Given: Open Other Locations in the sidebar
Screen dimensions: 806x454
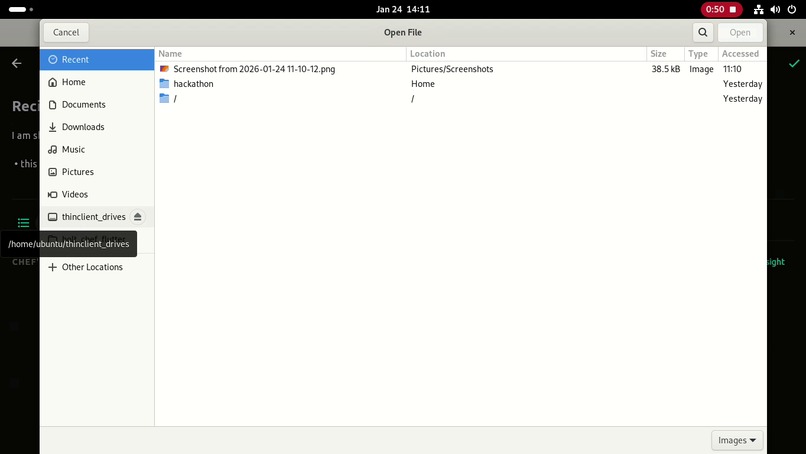Looking at the screenshot, I should [x=97, y=267].
